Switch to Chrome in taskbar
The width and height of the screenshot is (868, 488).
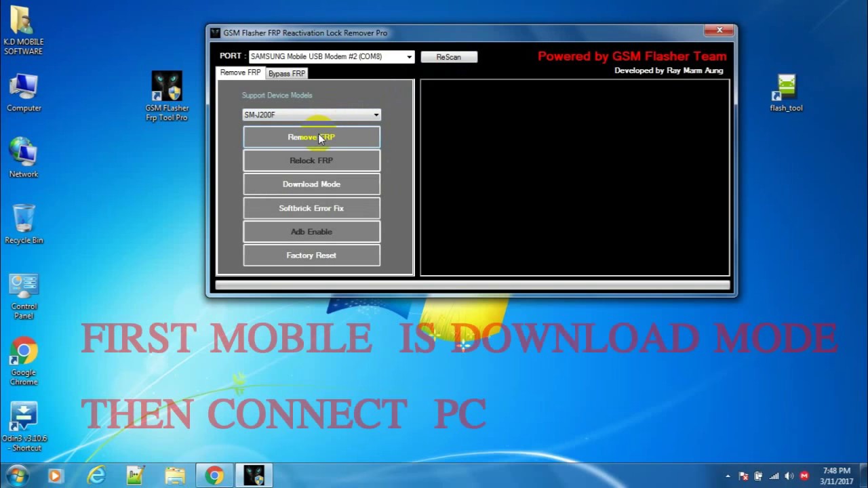pyautogui.click(x=214, y=476)
